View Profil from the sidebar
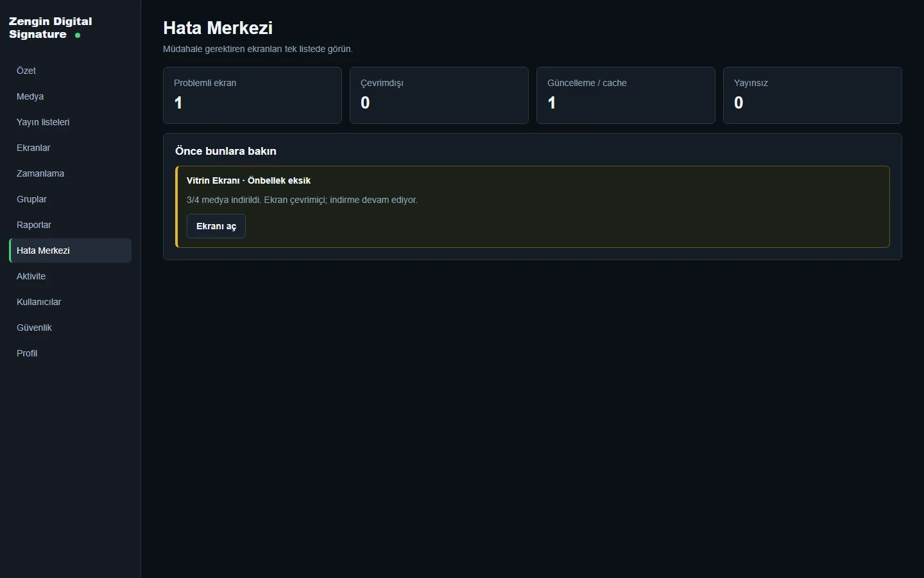The image size is (924, 578). [x=70, y=353]
